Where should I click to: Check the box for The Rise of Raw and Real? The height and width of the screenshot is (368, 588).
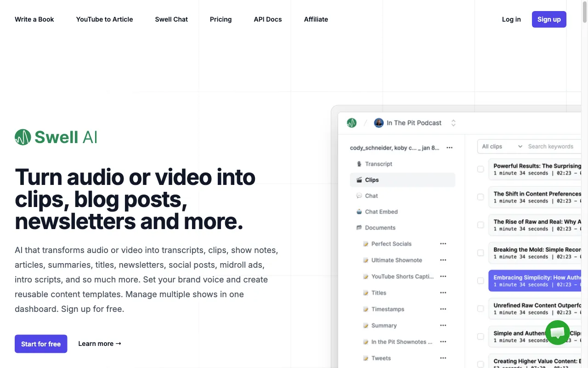click(x=481, y=225)
